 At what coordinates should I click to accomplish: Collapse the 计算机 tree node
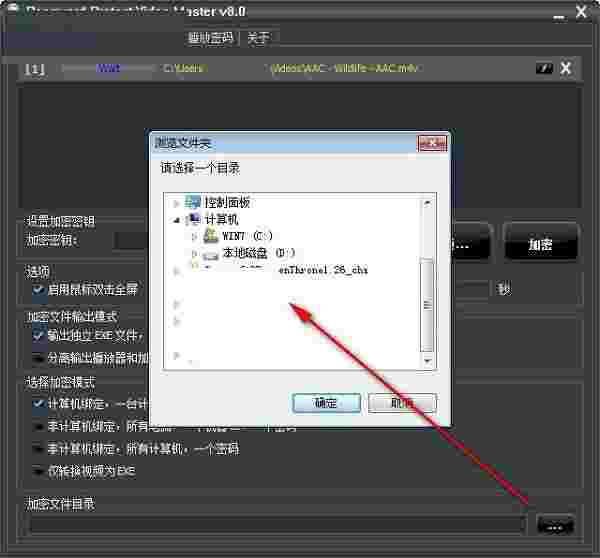[x=176, y=220]
